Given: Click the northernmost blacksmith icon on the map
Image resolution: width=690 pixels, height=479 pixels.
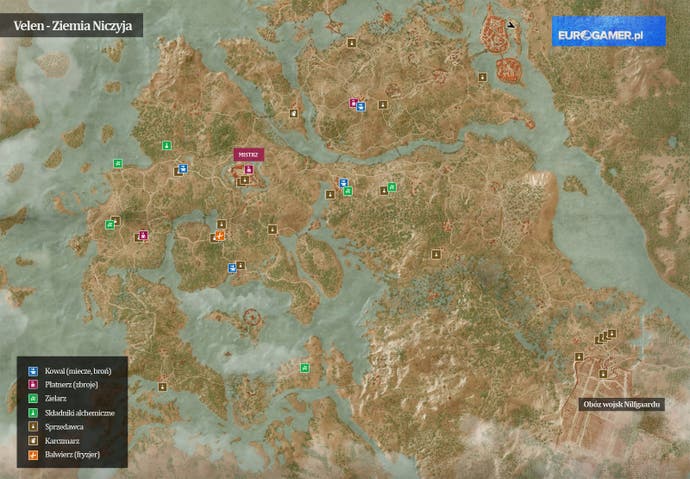Looking at the screenshot, I should [361, 106].
